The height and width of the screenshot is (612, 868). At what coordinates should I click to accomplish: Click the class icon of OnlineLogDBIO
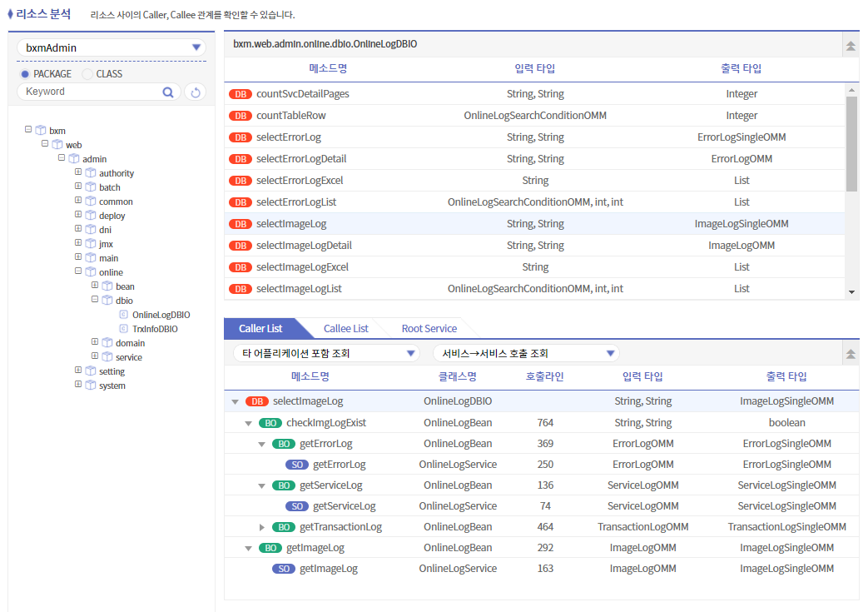tap(123, 315)
